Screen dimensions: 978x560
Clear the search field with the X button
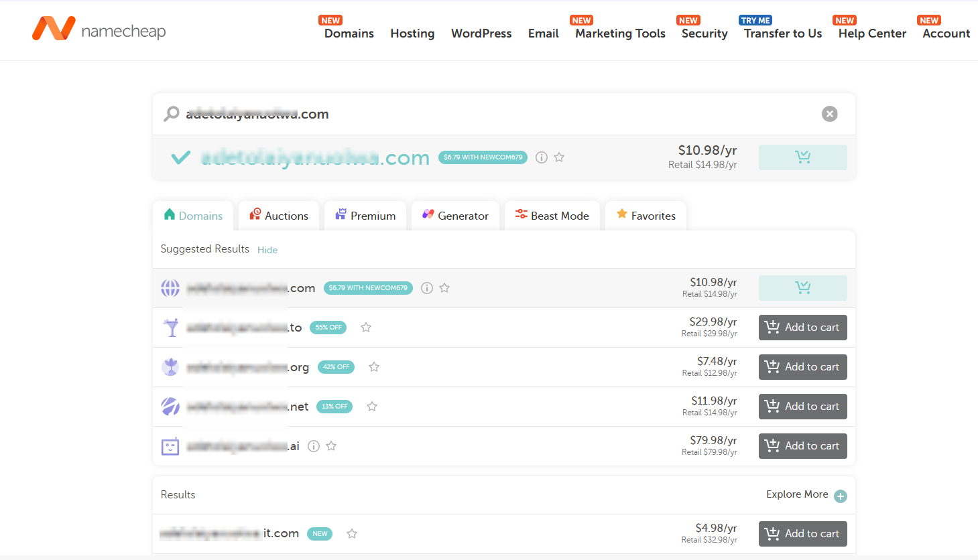coord(829,113)
